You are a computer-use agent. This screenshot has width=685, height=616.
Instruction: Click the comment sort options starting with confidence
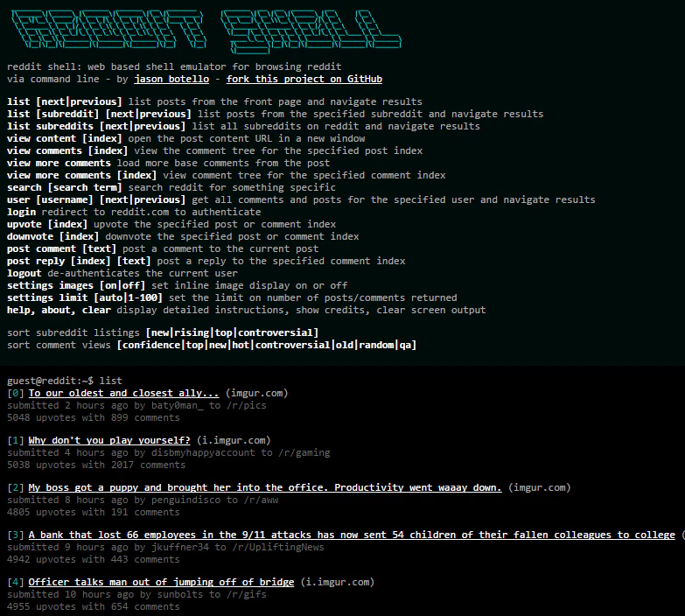[x=267, y=345]
